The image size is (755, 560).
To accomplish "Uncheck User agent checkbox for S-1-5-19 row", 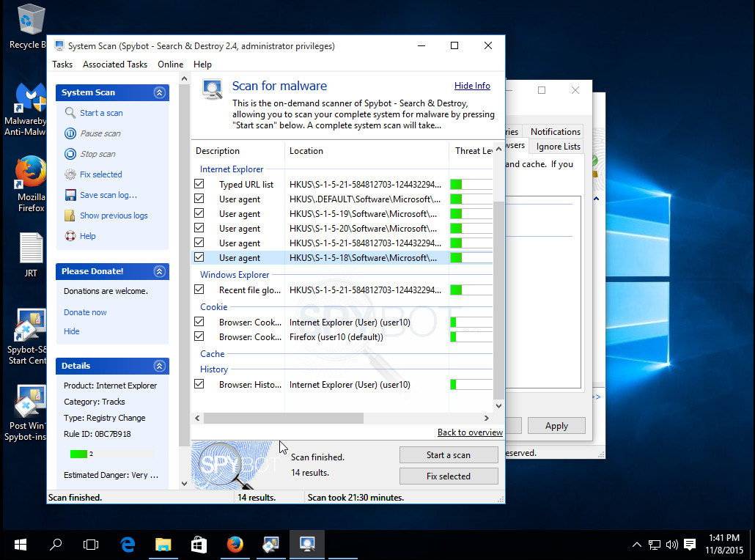I will (199, 213).
